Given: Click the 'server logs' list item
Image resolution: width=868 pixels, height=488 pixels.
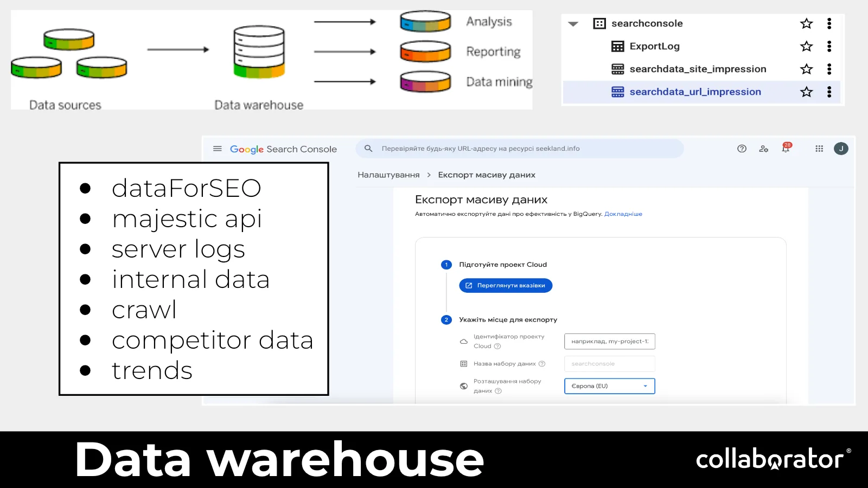Looking at the screenshot, I should (x=178, y=250).
